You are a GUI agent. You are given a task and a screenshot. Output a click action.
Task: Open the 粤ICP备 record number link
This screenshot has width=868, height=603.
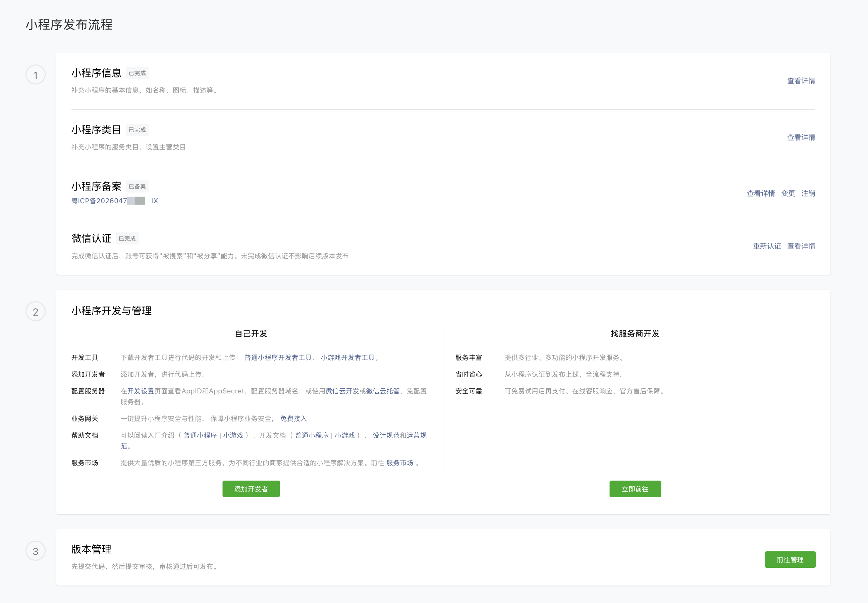114,201
